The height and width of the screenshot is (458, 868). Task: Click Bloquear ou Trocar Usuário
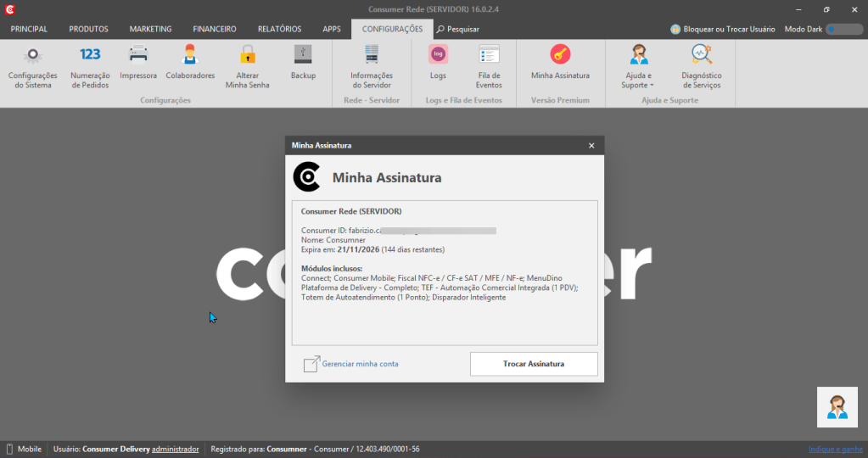pyautogui.click(x=722, y=30)
